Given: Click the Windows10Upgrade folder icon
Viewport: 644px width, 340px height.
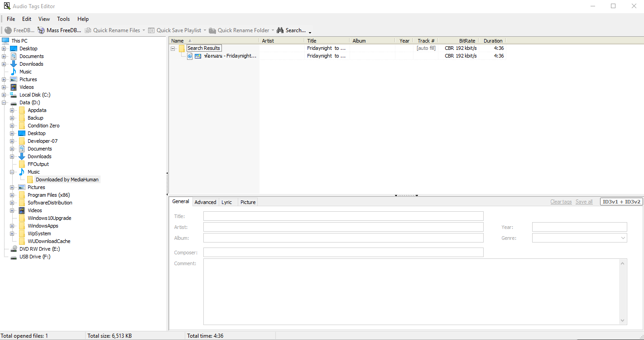Looking at the screenshot, I should (22, 218).
